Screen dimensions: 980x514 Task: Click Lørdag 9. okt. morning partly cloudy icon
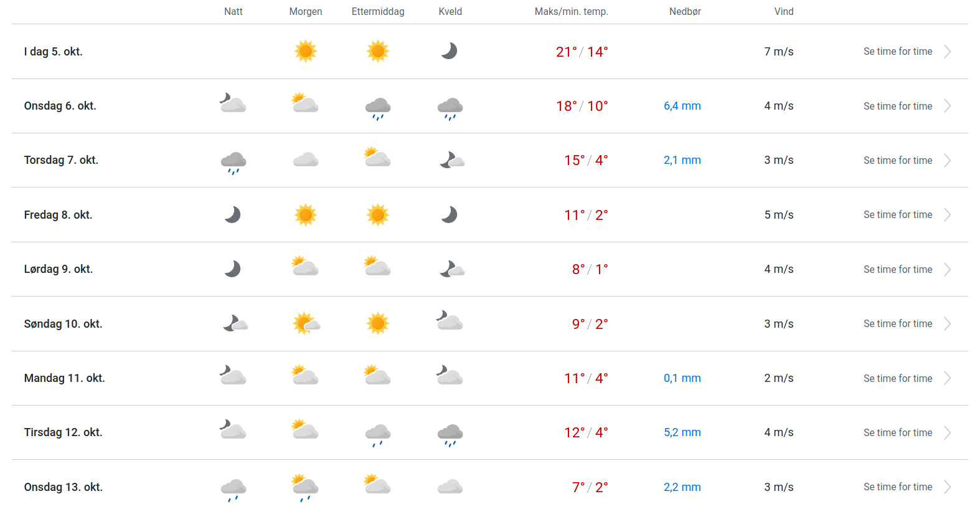306,267
